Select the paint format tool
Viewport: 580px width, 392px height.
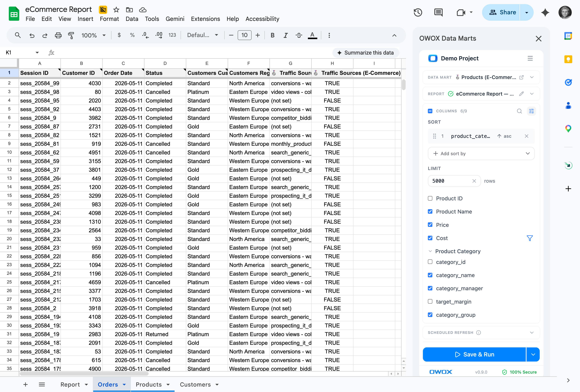pos(71,35)
